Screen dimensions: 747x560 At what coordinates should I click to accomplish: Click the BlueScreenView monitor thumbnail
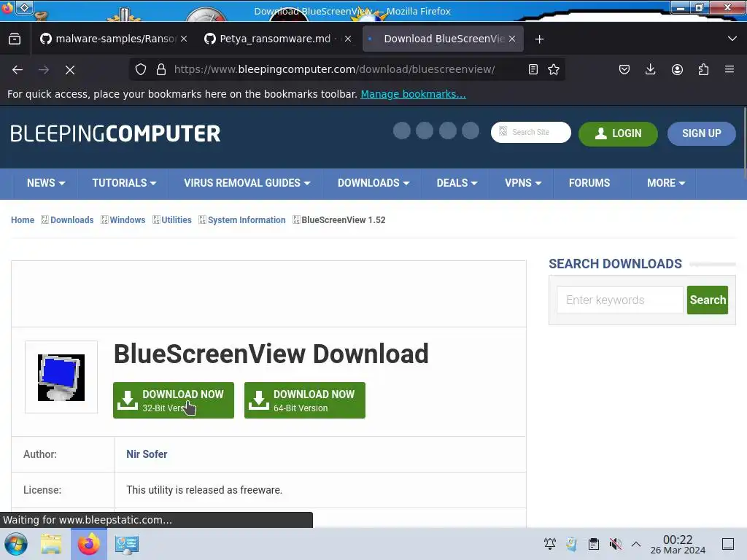(61, 377)
